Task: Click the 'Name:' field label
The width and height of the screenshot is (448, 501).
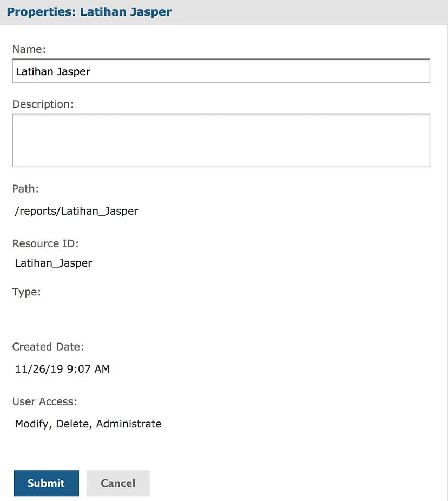Action: pos(29,49)
